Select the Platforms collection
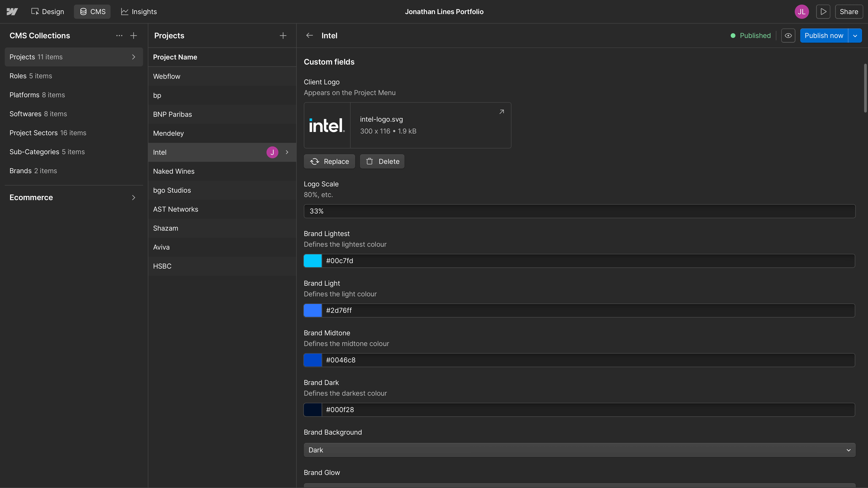Screen dimensions: 868x488 click(x=74, y=95)
